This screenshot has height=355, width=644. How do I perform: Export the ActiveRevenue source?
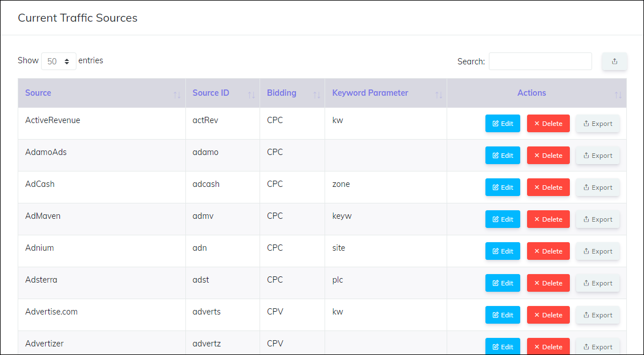tap(598, 124)
